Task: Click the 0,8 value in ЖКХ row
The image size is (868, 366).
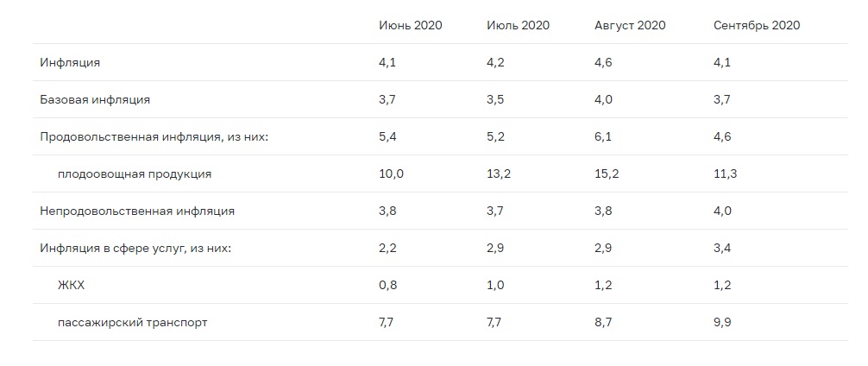Action: coord(388,285)
